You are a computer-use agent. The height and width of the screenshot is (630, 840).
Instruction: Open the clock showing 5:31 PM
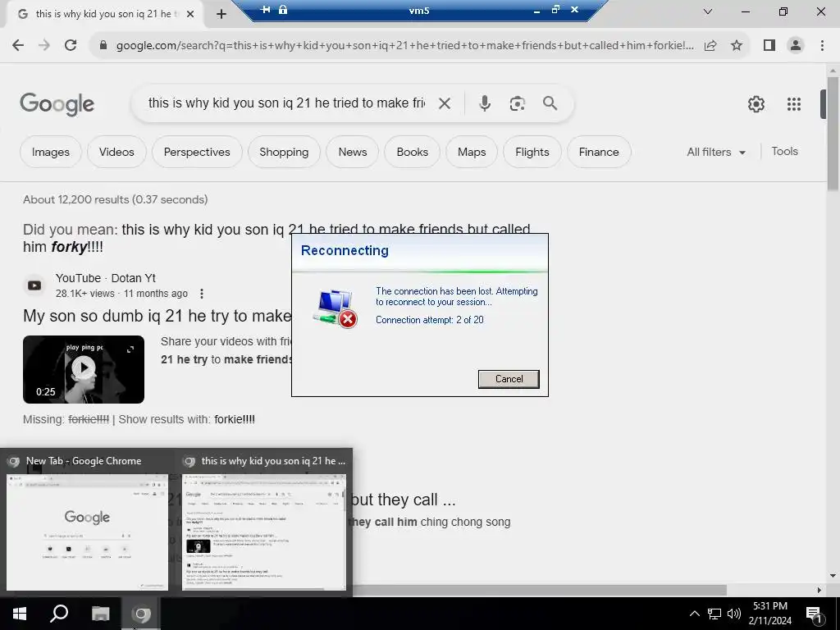(770, 614)
